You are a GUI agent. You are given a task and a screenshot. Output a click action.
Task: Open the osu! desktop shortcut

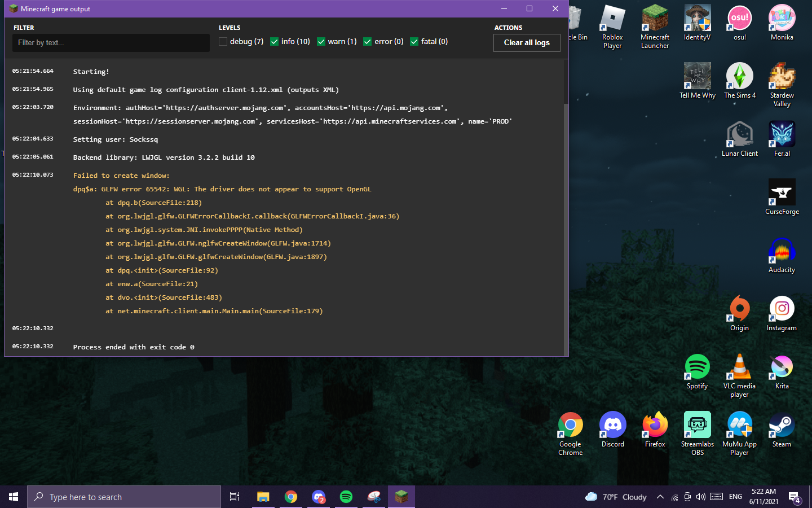739,23
